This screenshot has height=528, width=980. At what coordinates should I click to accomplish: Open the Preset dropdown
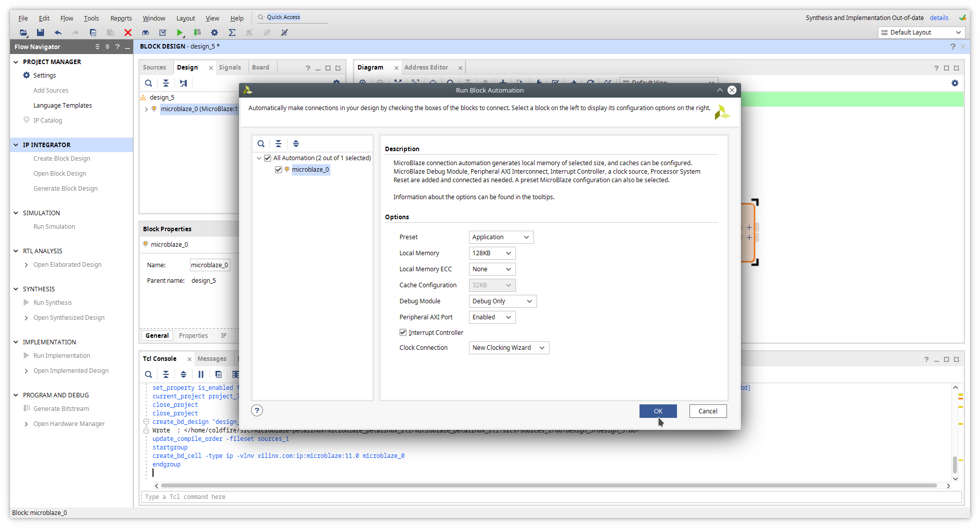[x=501, y=237]
